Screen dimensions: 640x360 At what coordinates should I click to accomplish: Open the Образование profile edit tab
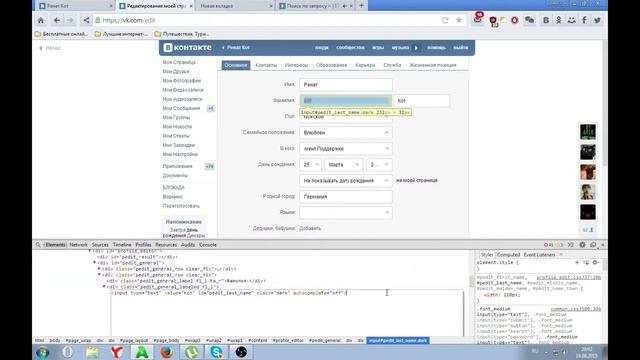[x=331, y=65]
